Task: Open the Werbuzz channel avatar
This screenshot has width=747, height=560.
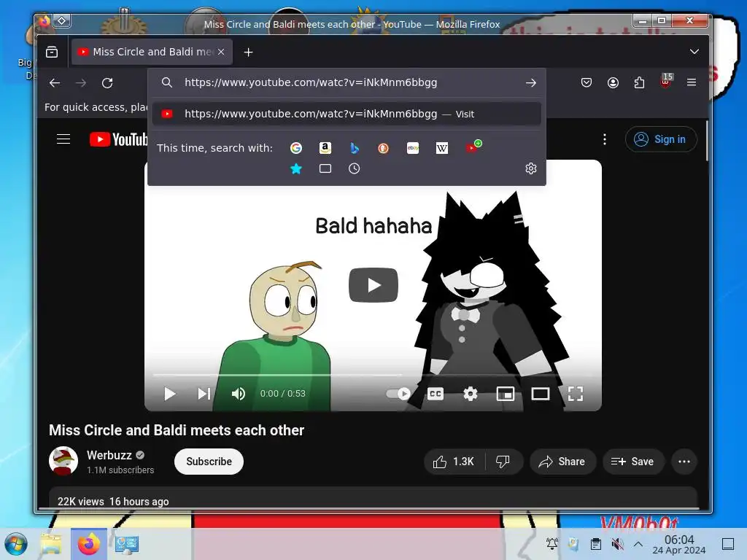Action: point(63,461)
